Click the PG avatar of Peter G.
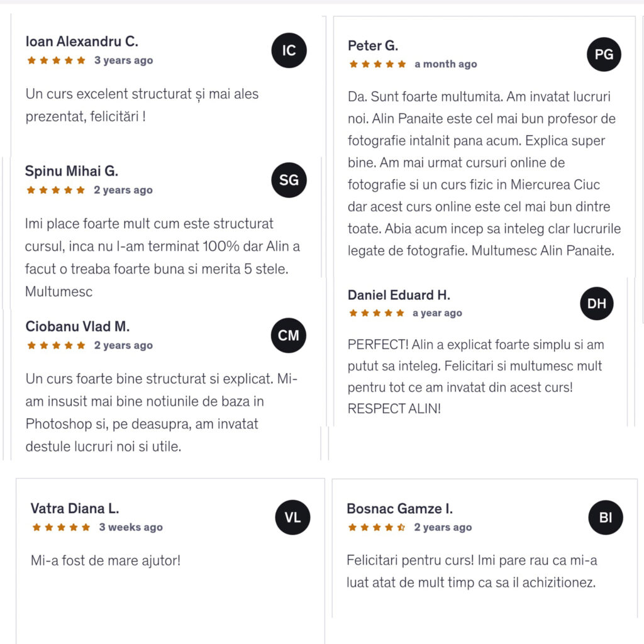The width and height of the screenshot is (644, 644). (604, 54)
